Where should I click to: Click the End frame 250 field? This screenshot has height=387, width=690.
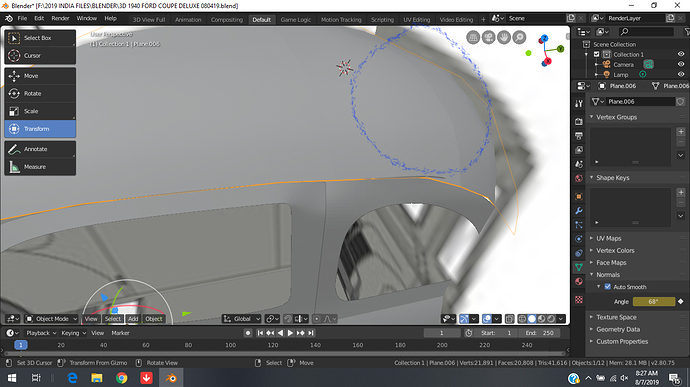(x=540, y=333)
